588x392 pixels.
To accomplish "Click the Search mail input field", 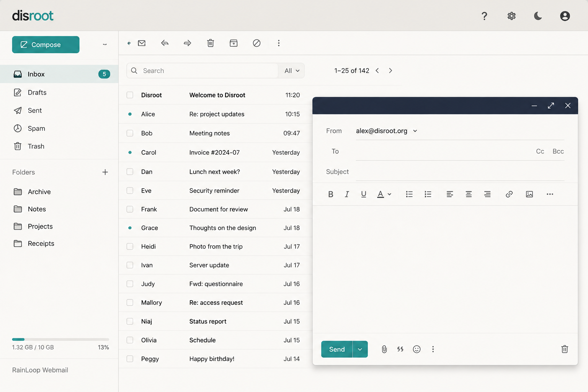I will (202, 71).
